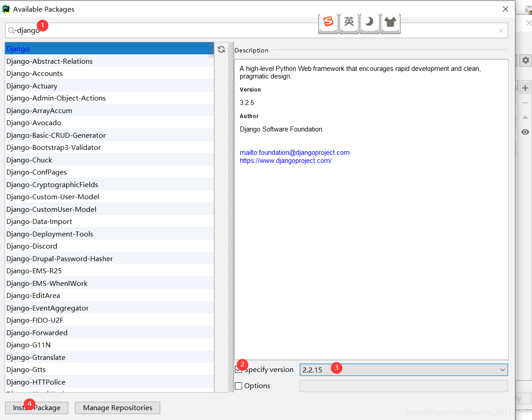The height and width of the screenshot is (420, 532).
Task: Select Django-EventAggregator package
Action: pyautogui.click(x=109, y=308)
